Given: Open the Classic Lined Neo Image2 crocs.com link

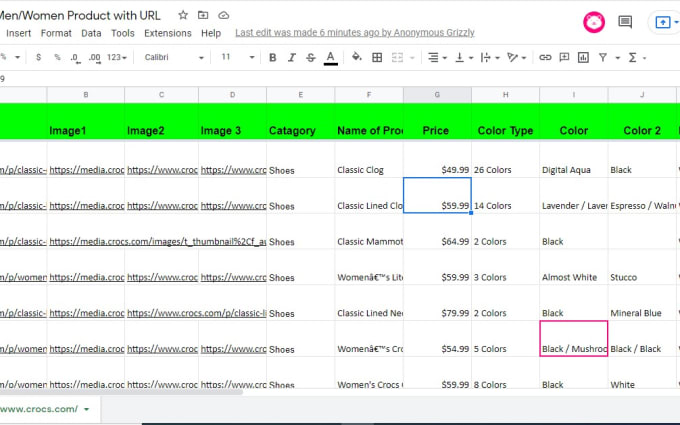Looking at the screenshot, I should [196, 313].
